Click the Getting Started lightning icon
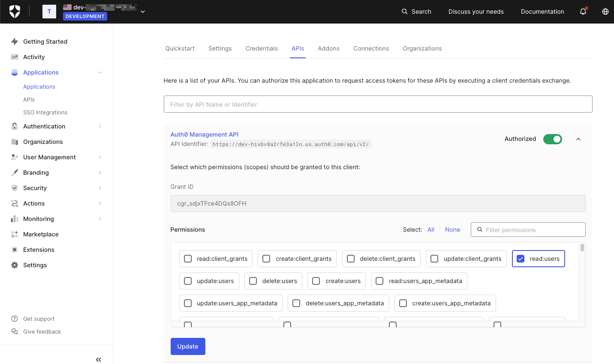 [x=15, y=42]
